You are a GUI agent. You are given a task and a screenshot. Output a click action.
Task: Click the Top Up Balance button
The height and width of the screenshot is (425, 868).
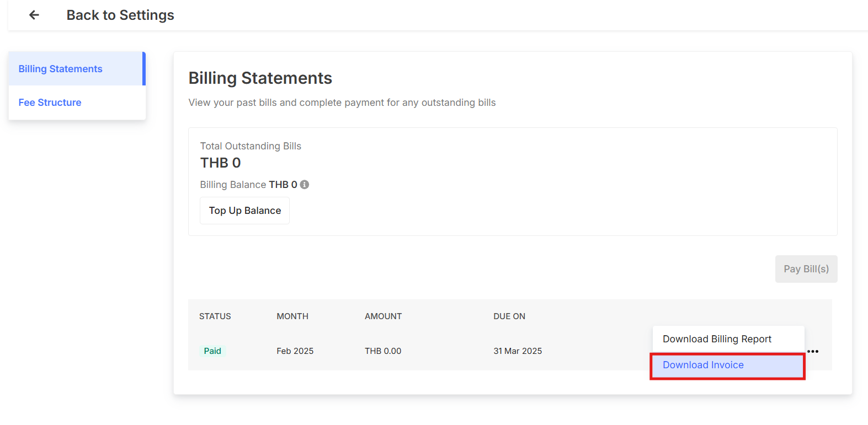pos(244,211)
